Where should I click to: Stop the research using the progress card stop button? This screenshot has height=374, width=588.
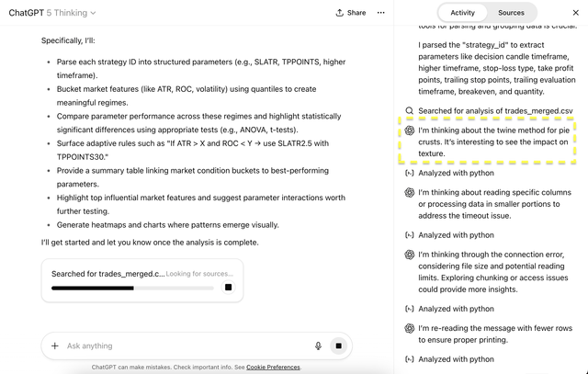click(x=228, y=288)
